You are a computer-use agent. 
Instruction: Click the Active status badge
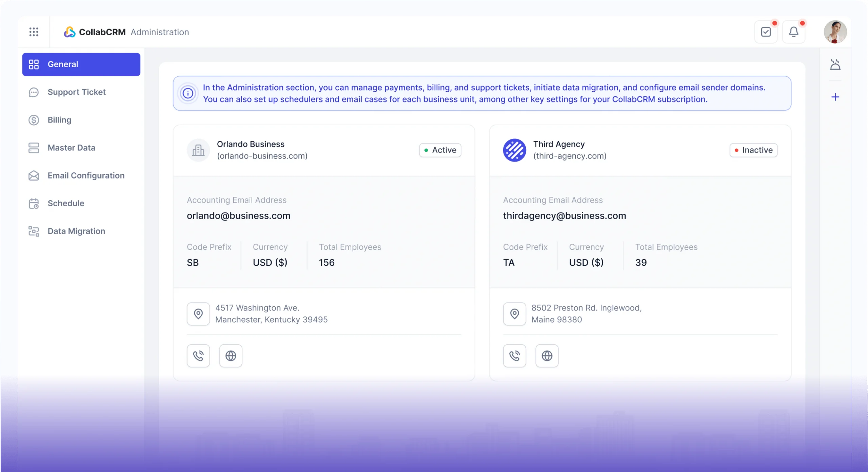pos(440,150)
